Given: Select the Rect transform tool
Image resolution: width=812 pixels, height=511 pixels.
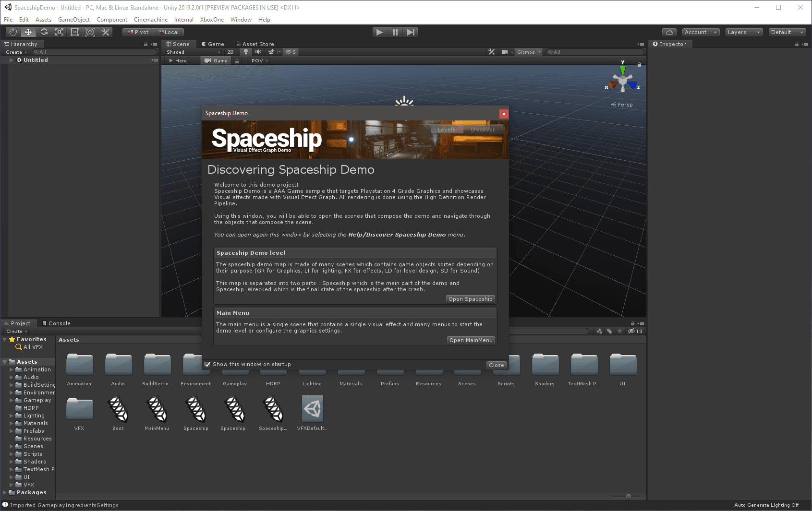Looking at the screenshot, I should [74, 32].
